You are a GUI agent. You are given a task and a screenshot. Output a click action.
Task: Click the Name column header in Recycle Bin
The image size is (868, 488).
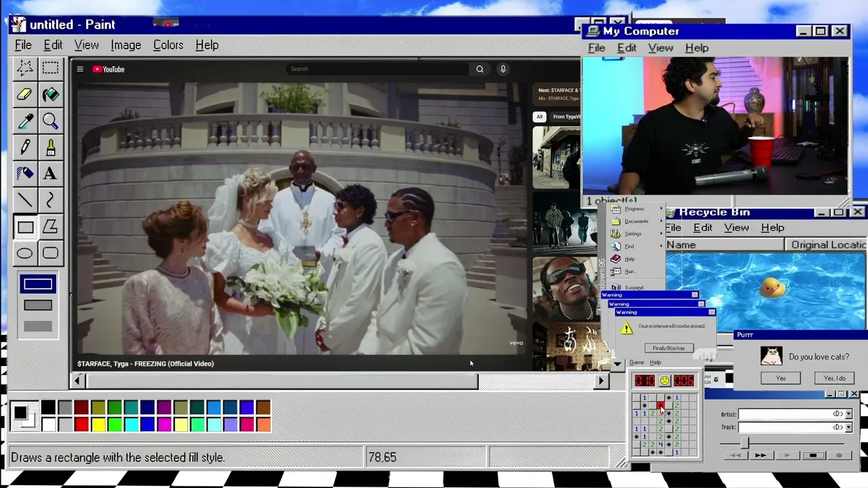click(724, 245)
